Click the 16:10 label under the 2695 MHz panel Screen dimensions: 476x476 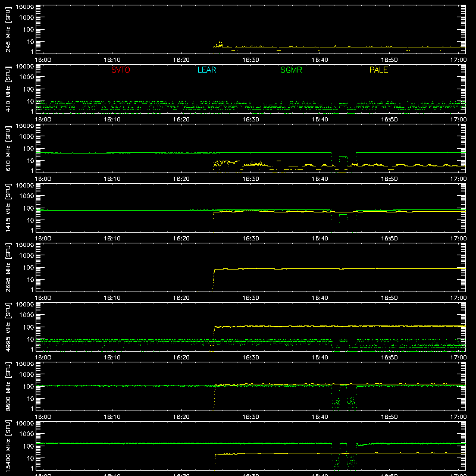point(112,298)
